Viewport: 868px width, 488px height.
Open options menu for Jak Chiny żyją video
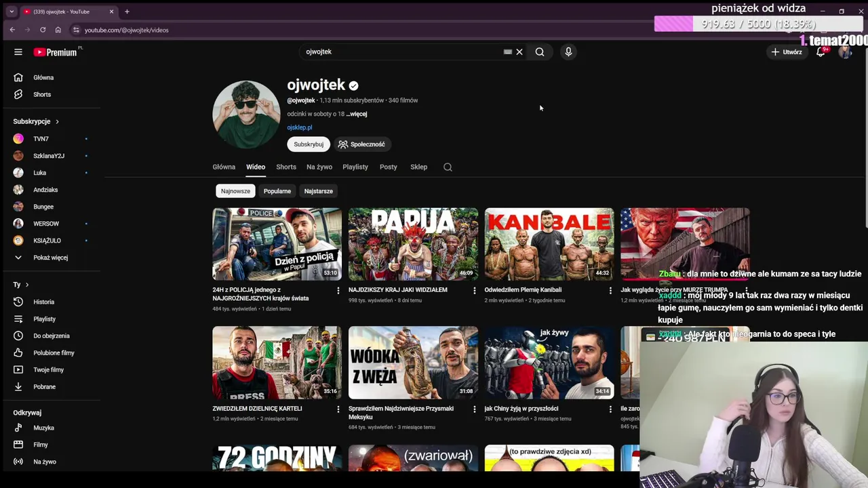pos(610,409)
